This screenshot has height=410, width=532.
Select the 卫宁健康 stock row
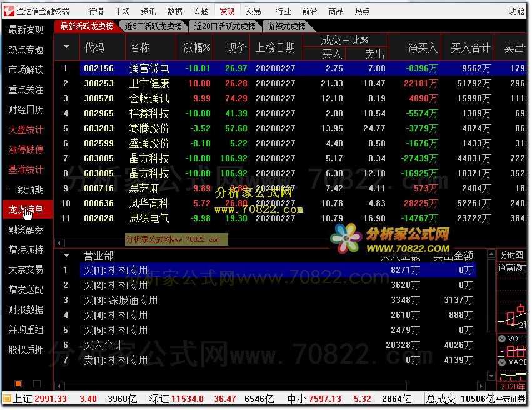point(292,83)
